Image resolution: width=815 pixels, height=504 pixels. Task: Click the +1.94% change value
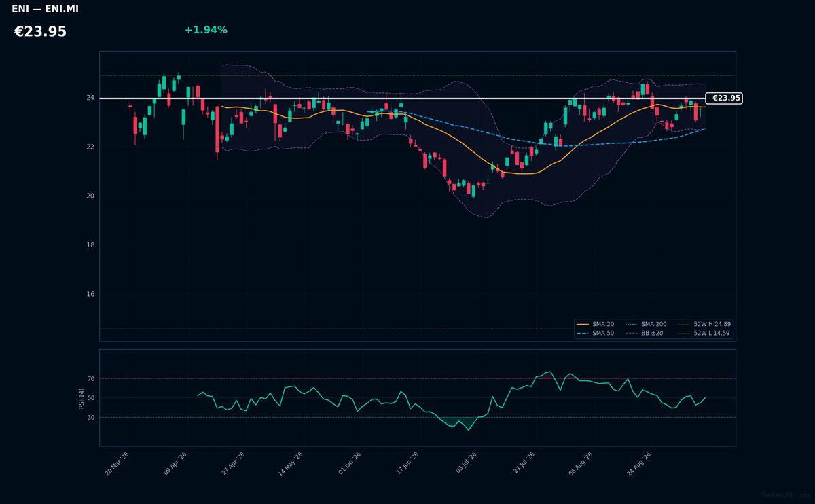pos(206,30)
